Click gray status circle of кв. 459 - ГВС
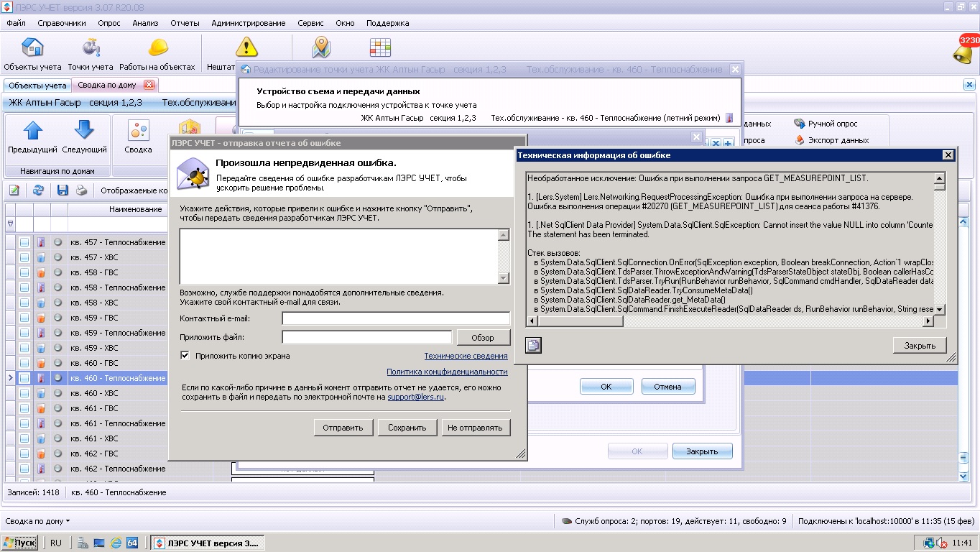Viewport: 980px width, 552px height. 58,318
